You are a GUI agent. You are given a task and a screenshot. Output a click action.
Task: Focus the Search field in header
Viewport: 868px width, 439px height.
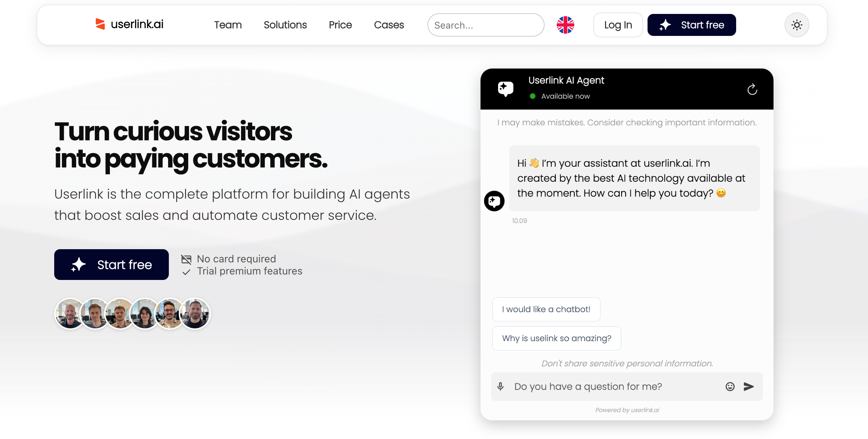486,25
